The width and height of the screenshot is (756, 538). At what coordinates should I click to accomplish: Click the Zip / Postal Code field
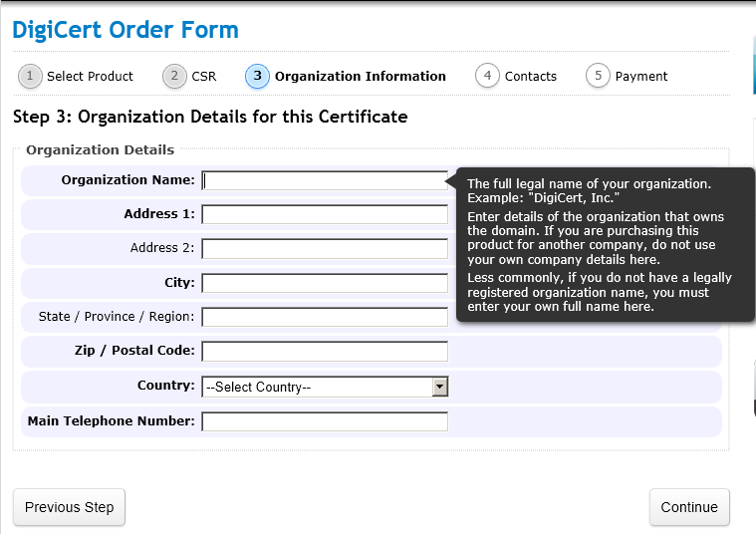pyautogui.click(x=325, y=352)
